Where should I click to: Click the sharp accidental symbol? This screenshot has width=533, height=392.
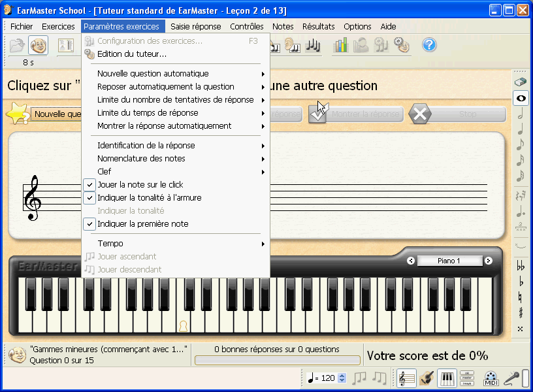521,312
